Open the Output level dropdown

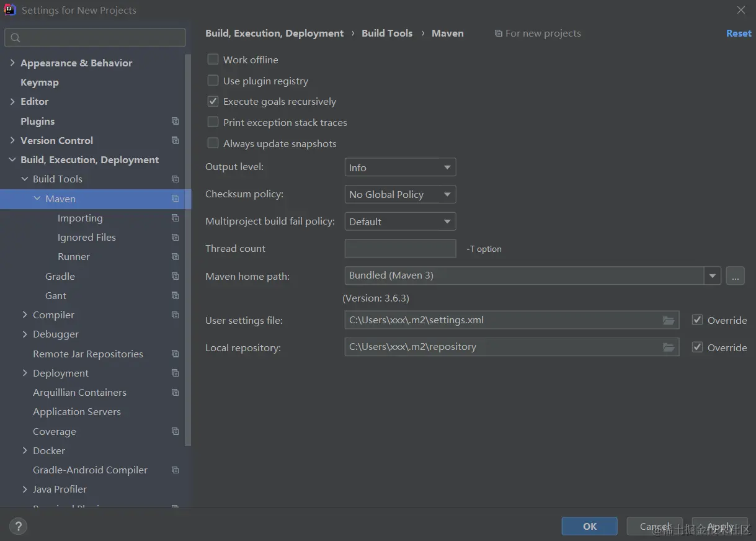coord(400,168)
